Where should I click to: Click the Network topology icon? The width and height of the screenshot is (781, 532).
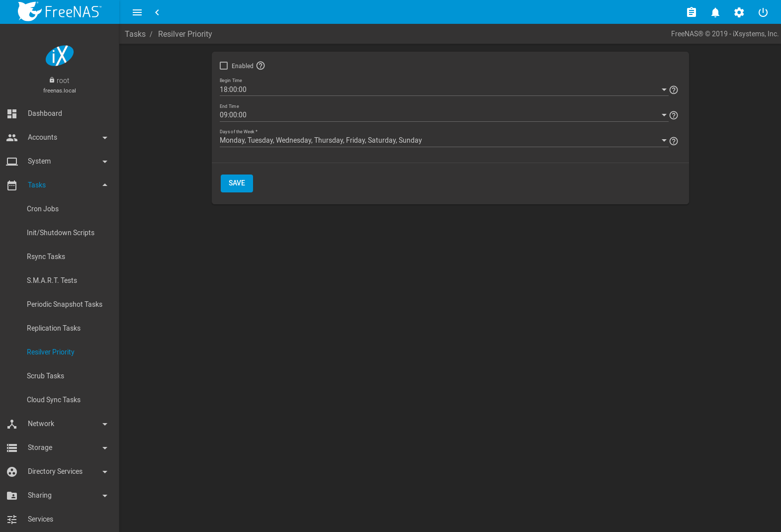[12, 424]
